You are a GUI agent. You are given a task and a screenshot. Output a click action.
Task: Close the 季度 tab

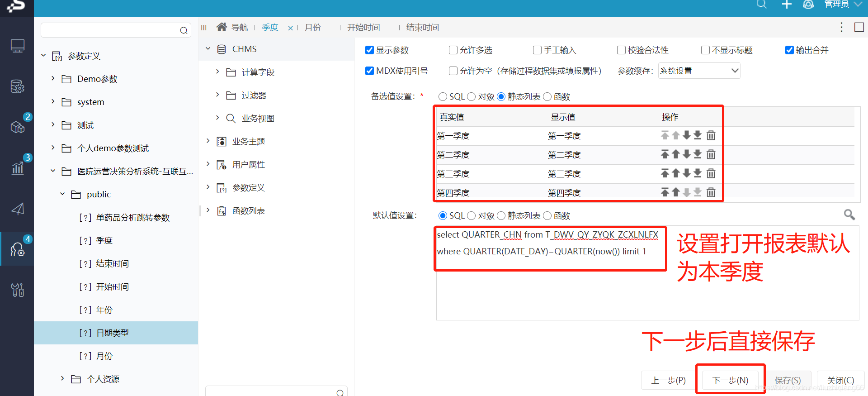point(290,28)
